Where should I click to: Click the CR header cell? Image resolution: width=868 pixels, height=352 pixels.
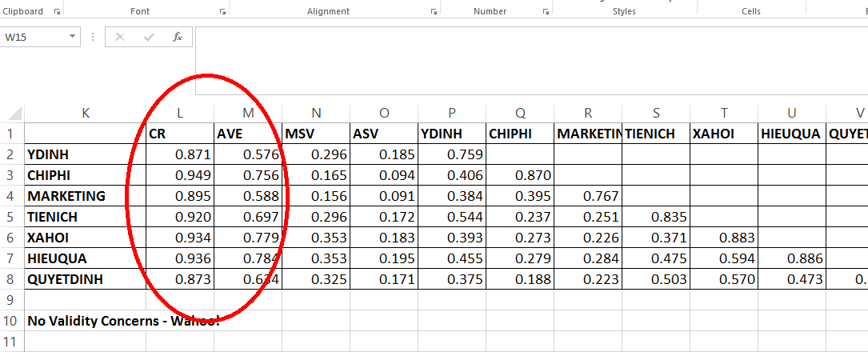(x=180, y=134)
